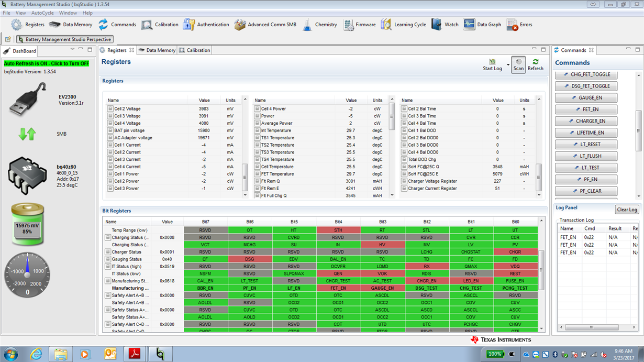
Task: Toggle lock icon for Int Temperature
Action: (x=257, y=130)
